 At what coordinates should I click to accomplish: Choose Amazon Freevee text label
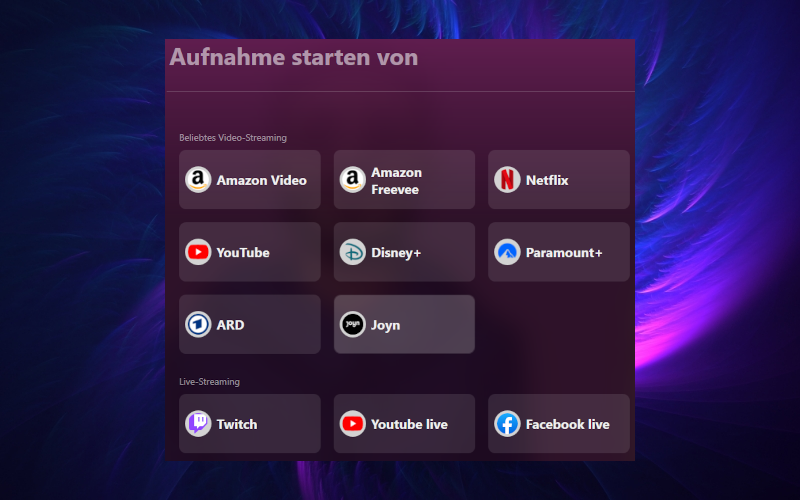click(x=396, y=181)
